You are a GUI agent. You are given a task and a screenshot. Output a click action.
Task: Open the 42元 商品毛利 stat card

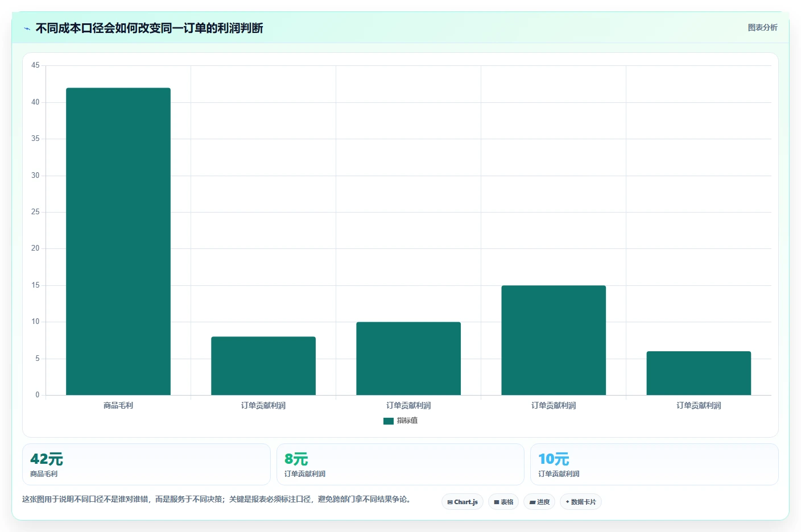[x=146, y=464]
